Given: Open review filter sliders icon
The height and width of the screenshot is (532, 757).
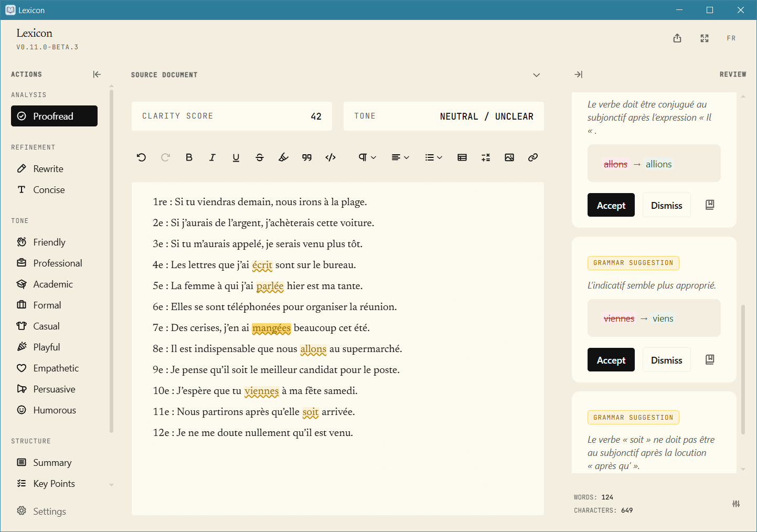Looking at the screenshot, I should [x=736, y=504].
